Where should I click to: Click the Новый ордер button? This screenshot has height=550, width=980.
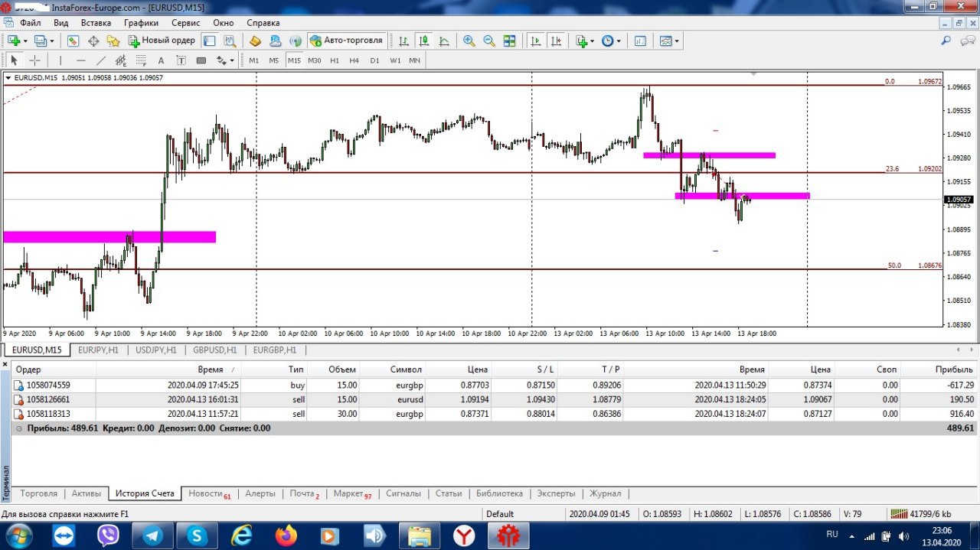(162, 41)
